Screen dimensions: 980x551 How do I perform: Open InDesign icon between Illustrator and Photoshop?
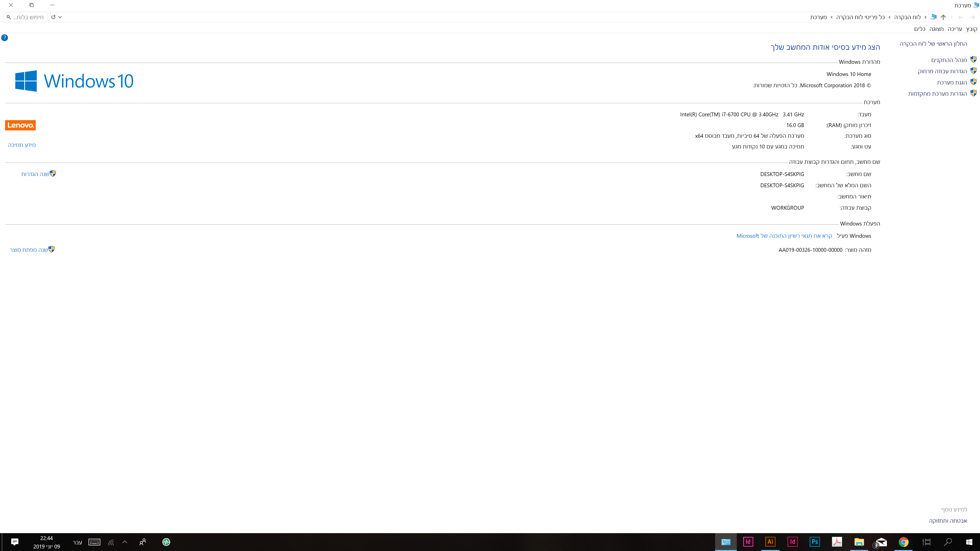point(792,542)
